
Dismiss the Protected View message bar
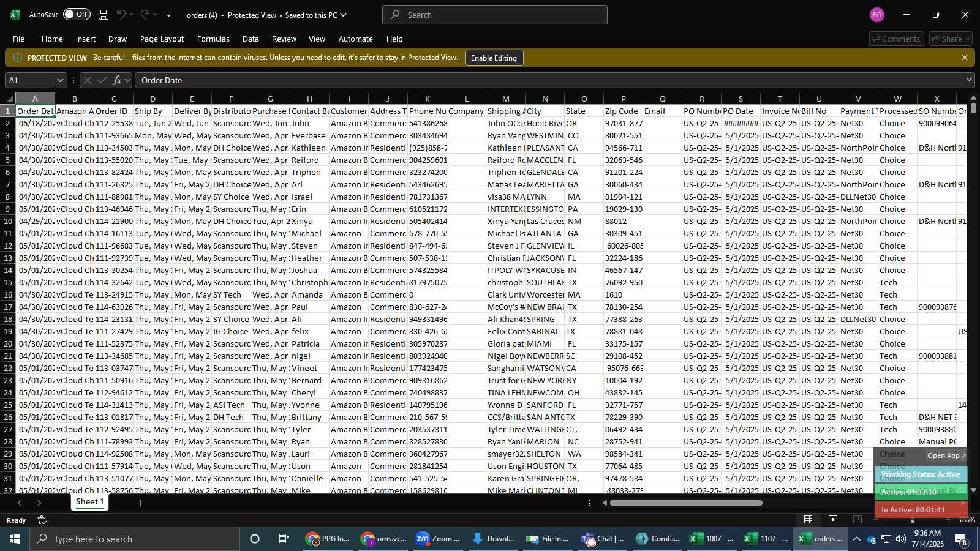point(965,58)
